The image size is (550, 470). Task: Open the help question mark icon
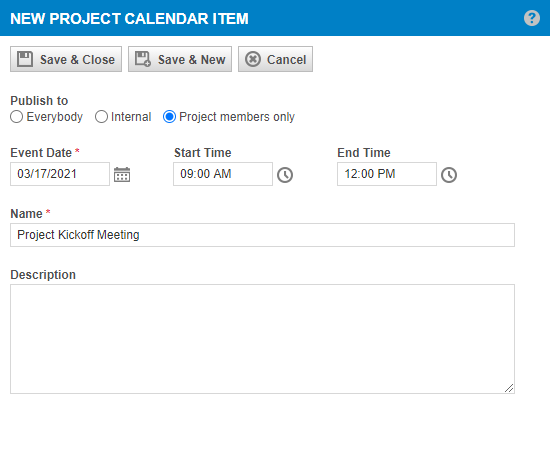coord(532,18)
